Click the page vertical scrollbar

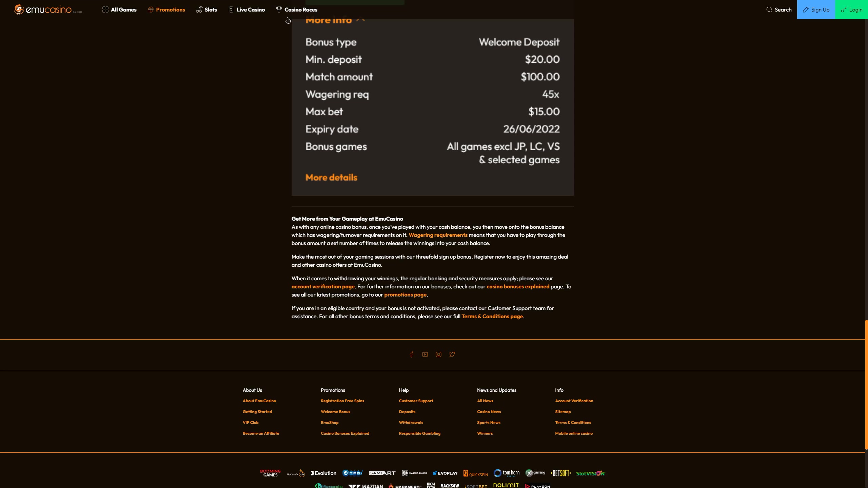866,385
